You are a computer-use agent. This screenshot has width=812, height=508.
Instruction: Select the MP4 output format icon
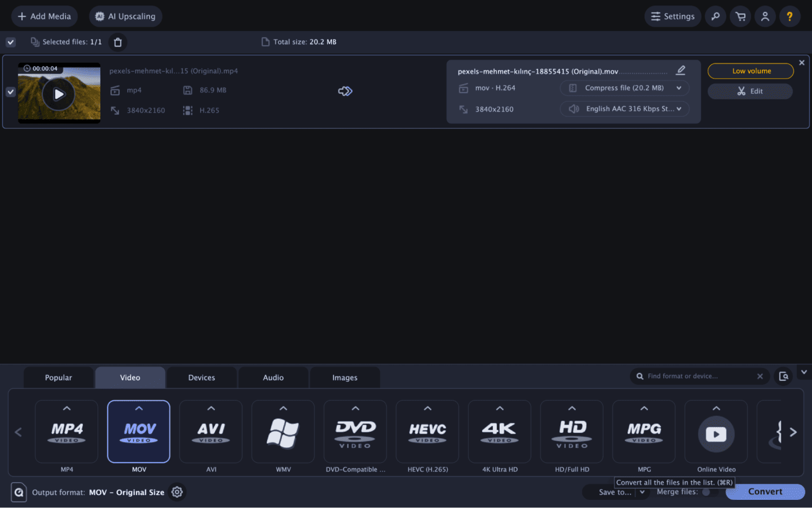point(66,432)
